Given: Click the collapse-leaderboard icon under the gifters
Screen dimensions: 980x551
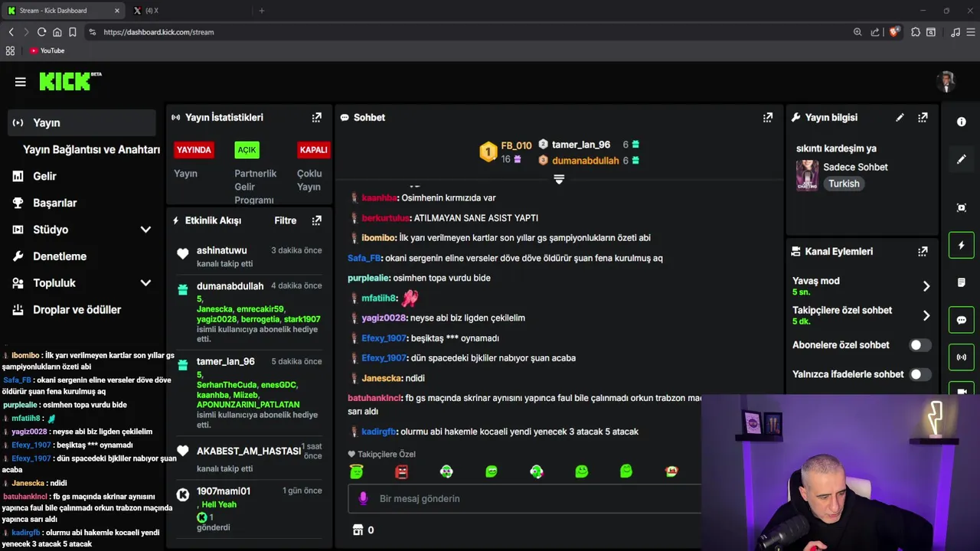Looking at the screenshot, I should pos(559,179).
